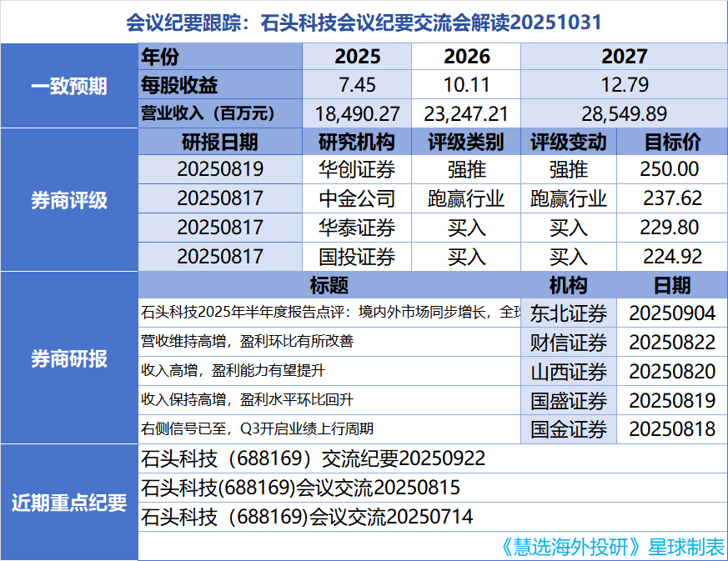
Task: Click the '券商研报' section header cell
Action: click(x=69, y=358)
